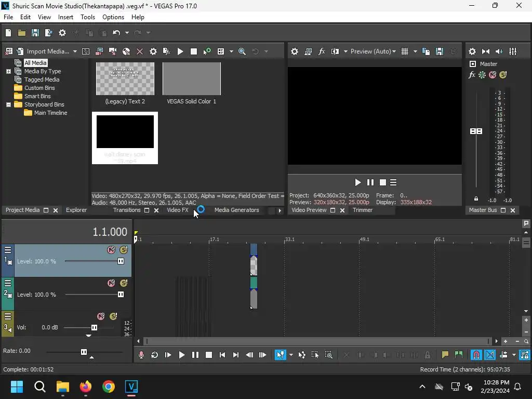Switch to the Media Generators tab
Viewport: 532px width, 399px height.
tap(236, 210)
